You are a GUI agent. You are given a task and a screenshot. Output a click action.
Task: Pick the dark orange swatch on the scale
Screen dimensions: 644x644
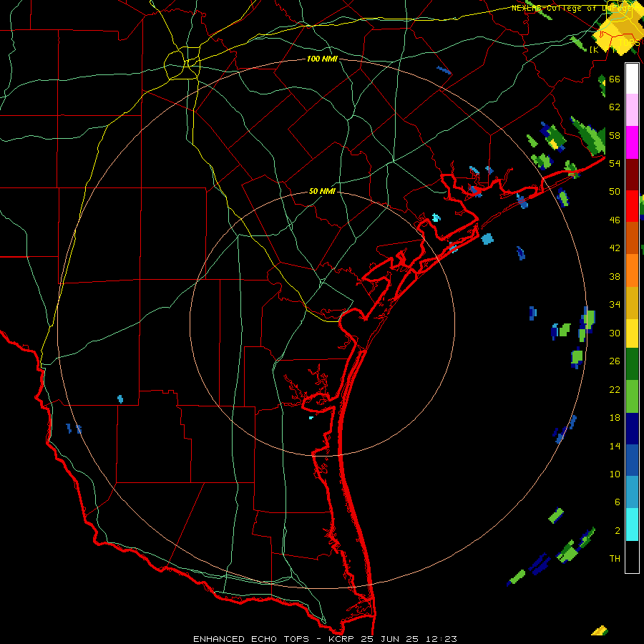point(632,238)
